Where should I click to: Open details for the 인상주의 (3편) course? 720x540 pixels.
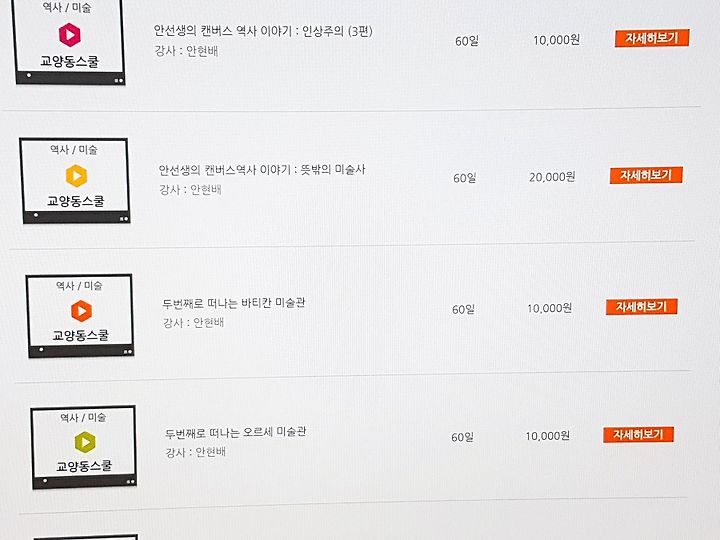click(x=652, y=38)
